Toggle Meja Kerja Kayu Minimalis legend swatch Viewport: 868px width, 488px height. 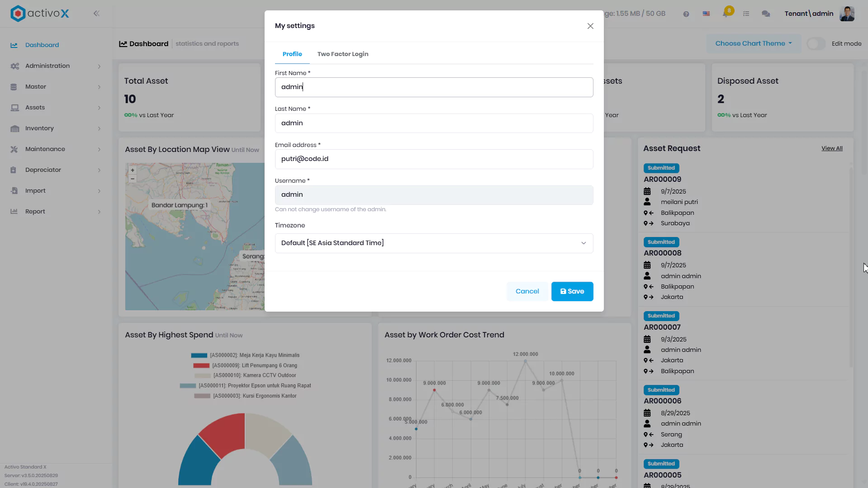coord(199,355)
